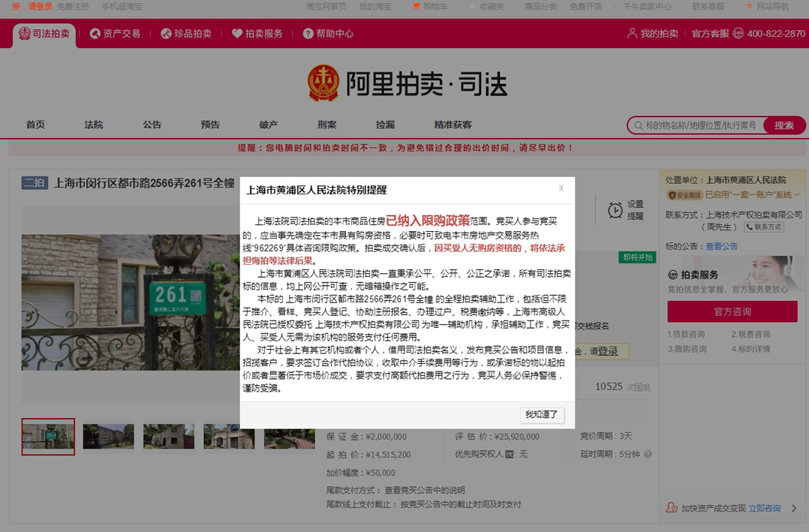Screen dimensions: 809x532
Task: Open 联系客服 menu
Action: click(x=708, y=6)
